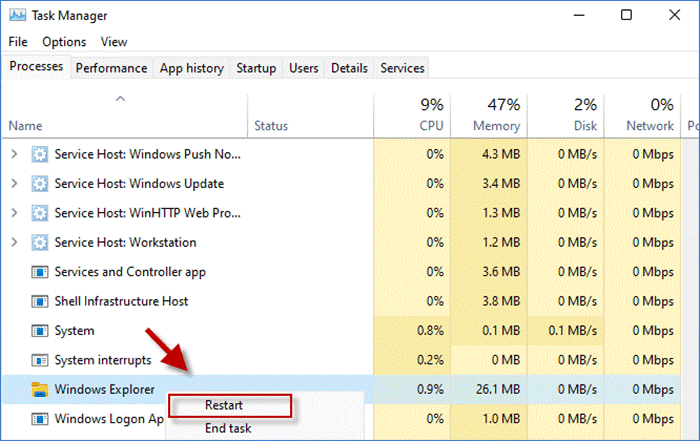Expand the Service Host: Windows Update group
700x441 pixels.
14,184
